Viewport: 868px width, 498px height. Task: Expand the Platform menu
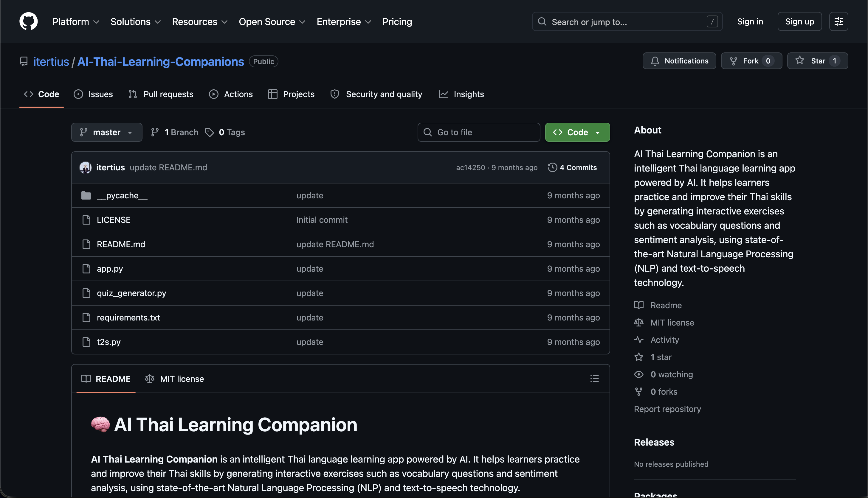pos(76,21)
